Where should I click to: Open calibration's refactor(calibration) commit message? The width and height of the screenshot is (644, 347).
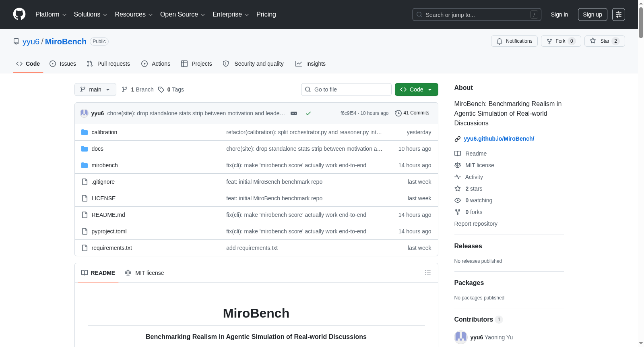click(304, 132)
